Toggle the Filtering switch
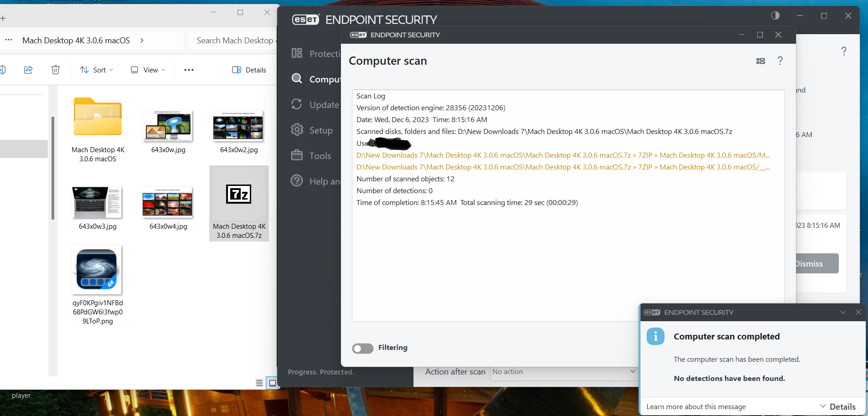The width and height of the screenshot is (868, 416). (363, 348)
